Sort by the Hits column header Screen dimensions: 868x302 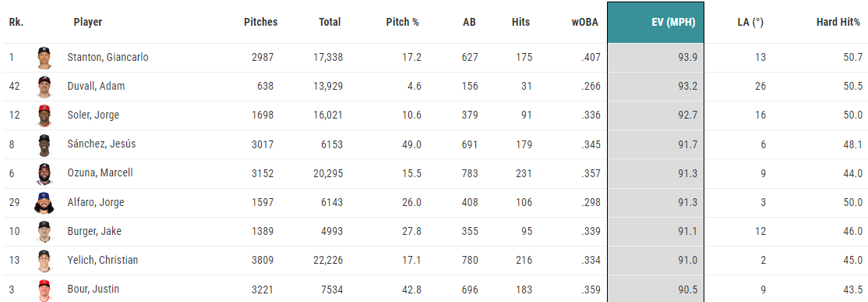[521, 22]
